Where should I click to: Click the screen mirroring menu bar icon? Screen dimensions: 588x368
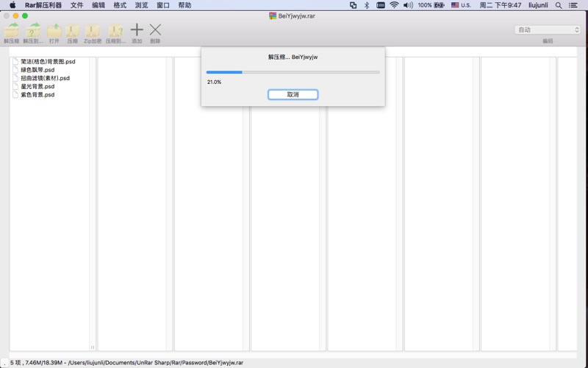click(353, 5)
